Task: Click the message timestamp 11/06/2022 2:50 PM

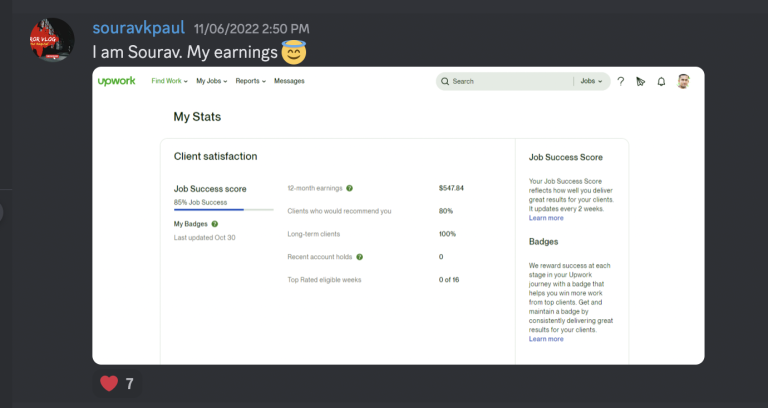Action: 251,29
